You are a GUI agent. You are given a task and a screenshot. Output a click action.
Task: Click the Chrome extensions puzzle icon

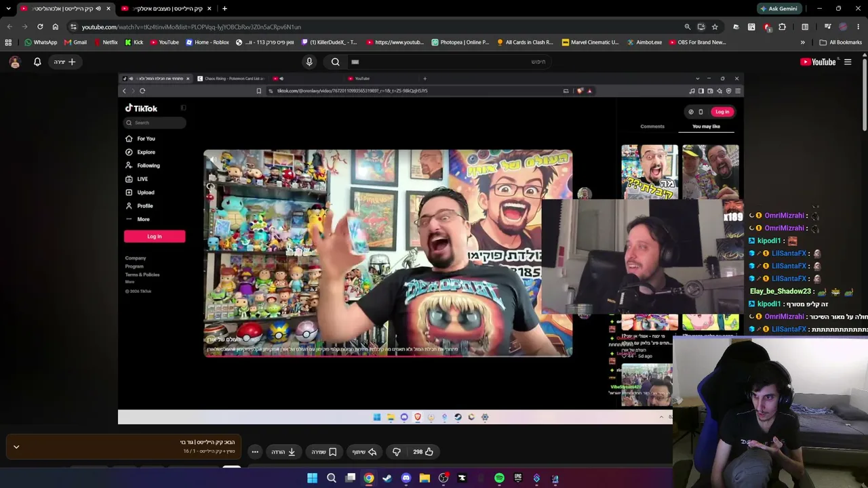coord(782,27)
